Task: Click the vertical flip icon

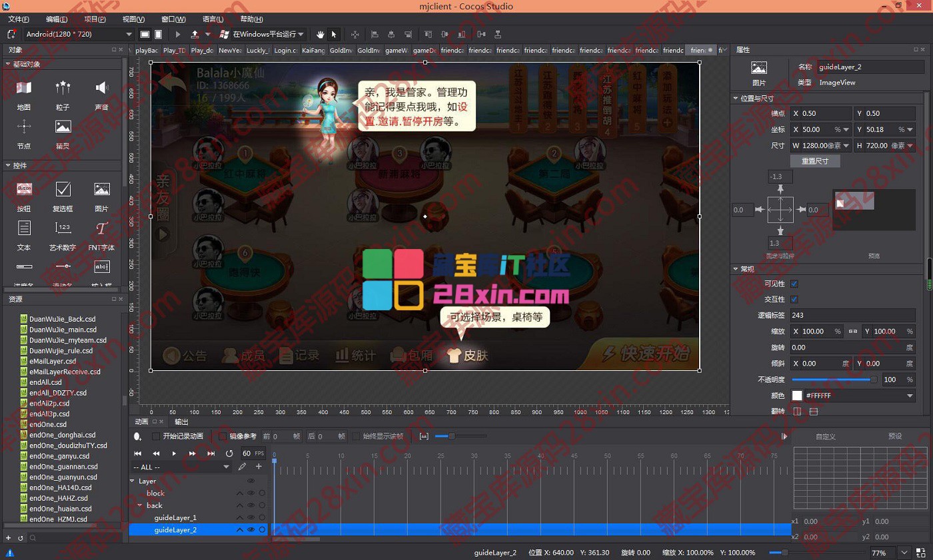Action: pyautogui.click(x=813, y=412)
